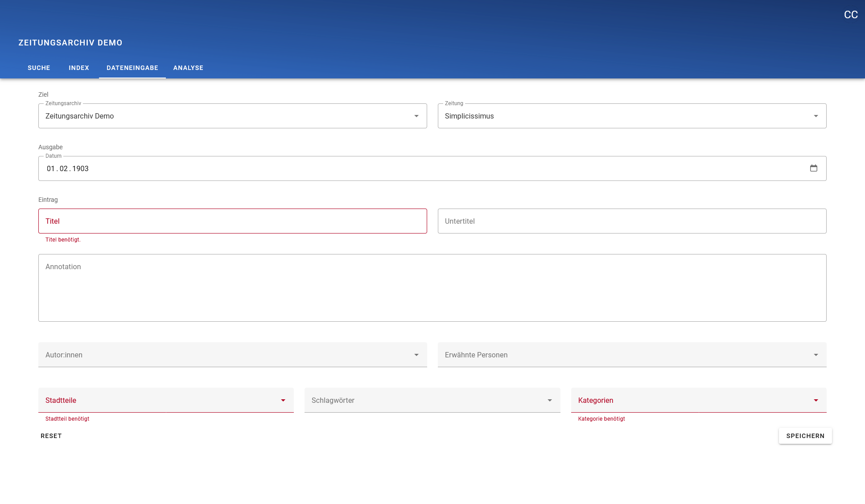865x504 pixels.
Task: Focus the Titel input field
Action: coord(232,221)
